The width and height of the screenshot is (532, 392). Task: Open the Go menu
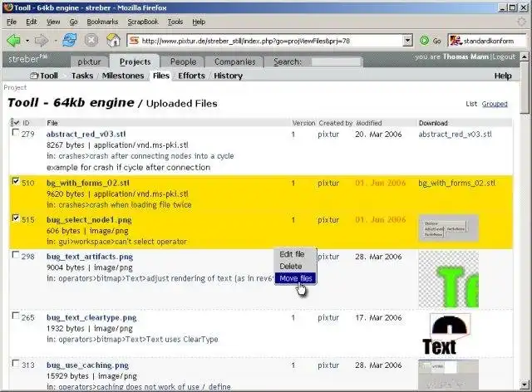coord(73,22)
